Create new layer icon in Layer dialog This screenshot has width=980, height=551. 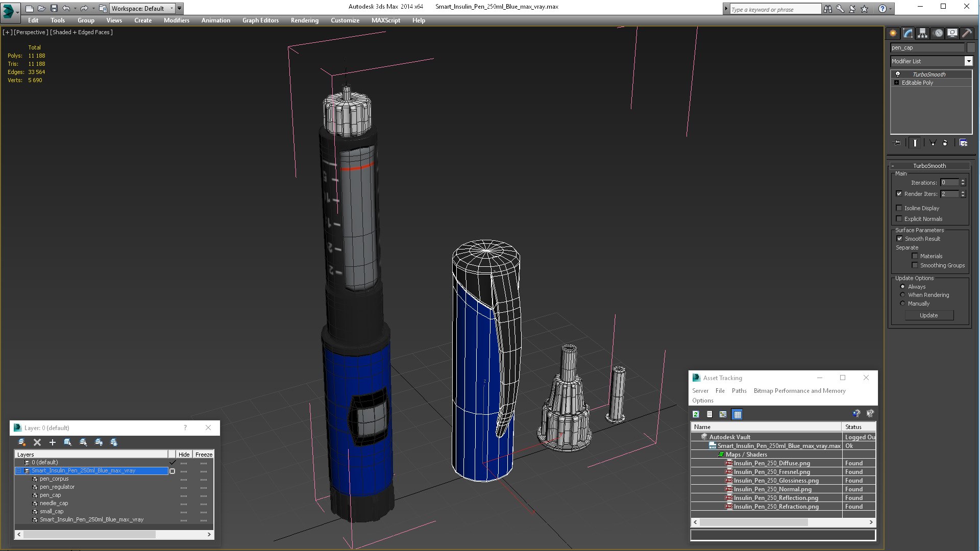pyautogui.click(x=22, y=442)
